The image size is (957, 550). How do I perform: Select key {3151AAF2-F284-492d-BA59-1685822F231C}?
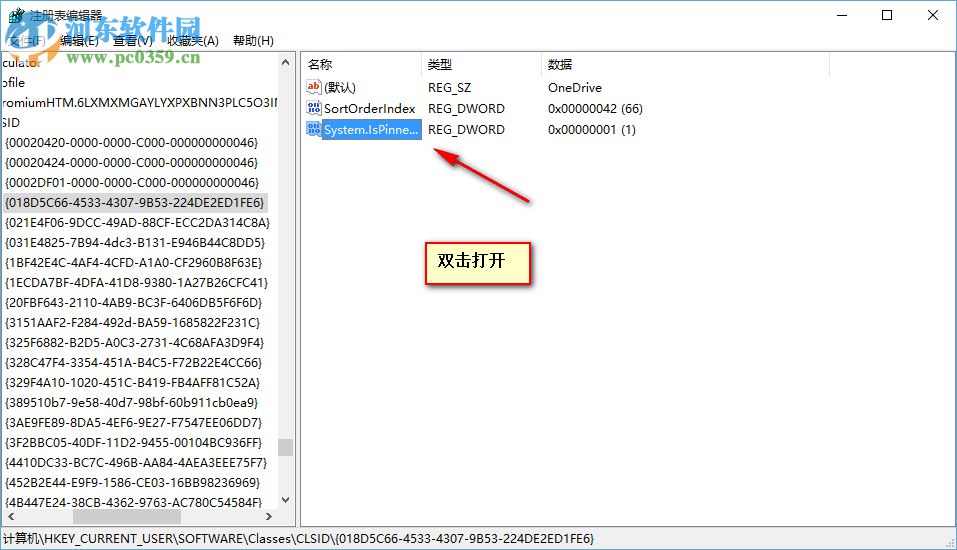(132, 323)
